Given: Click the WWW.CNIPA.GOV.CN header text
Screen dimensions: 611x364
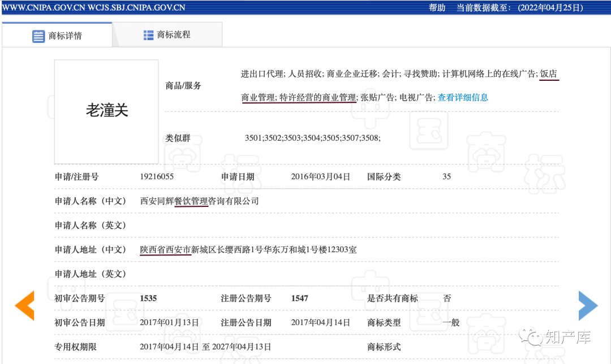Looking at the screenshot, I should (43, 7).
